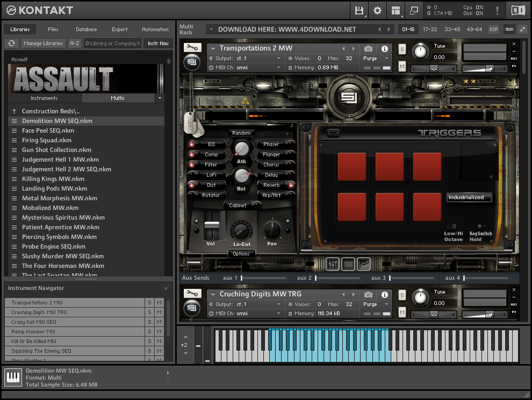Click the Instr Nav button

pyautogui.click(x=158, y=43)
